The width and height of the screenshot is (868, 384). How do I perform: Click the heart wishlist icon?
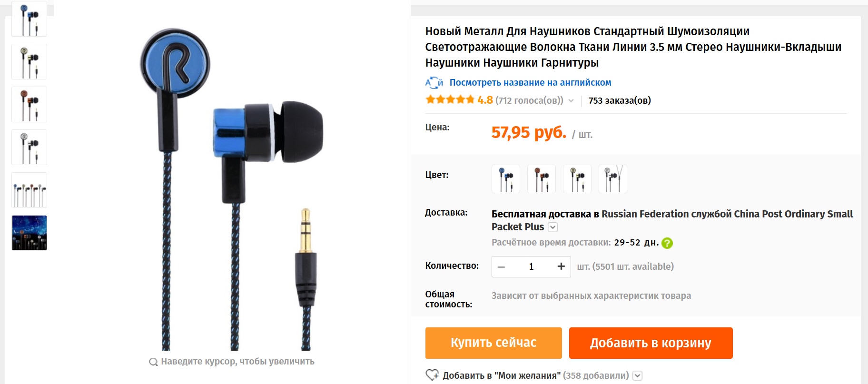point(432,375)
